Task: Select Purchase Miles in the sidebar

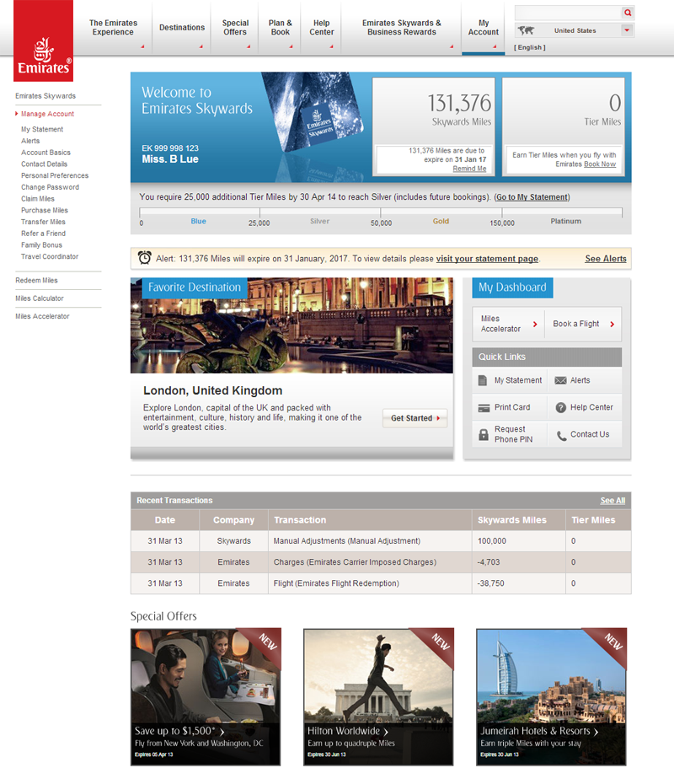Action: tap(45, 211)
